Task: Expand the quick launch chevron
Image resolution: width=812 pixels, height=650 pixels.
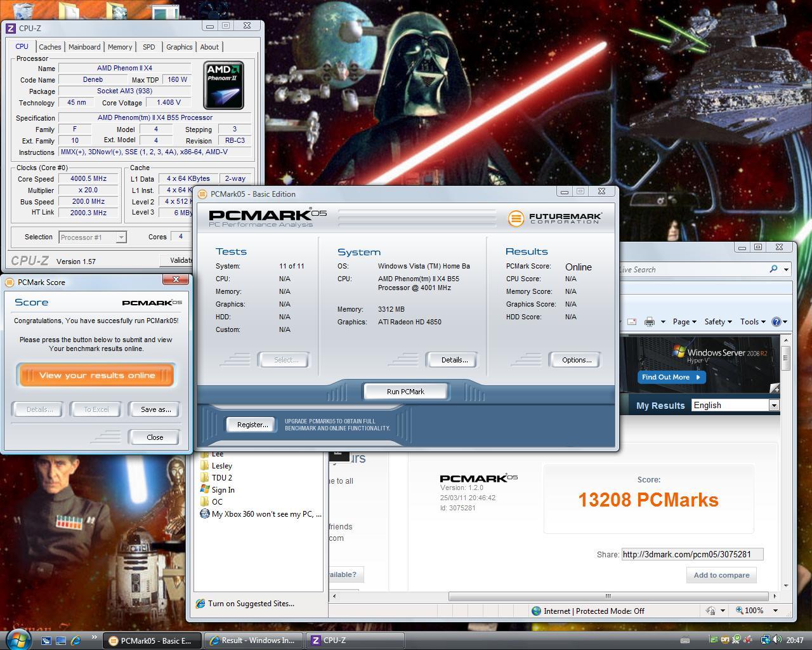Action: (95, 637)
